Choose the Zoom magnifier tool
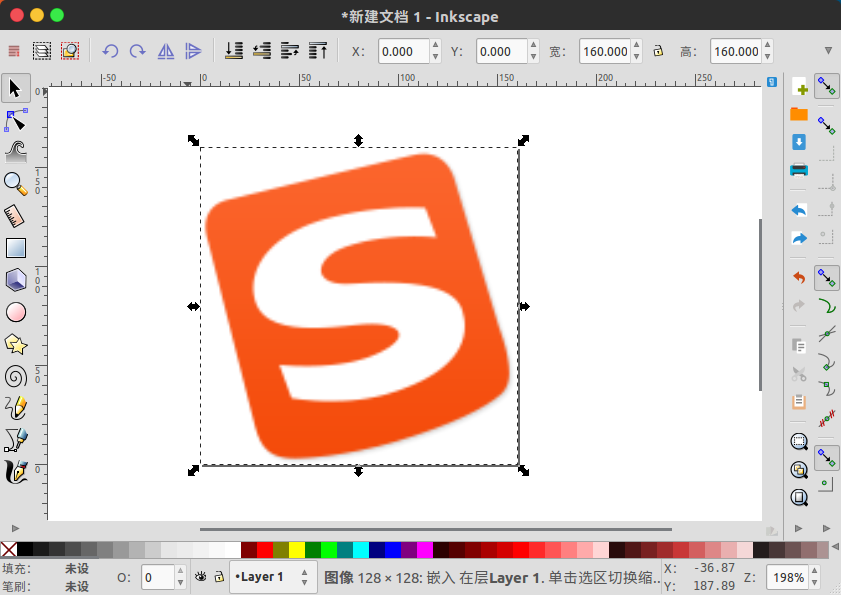Image resolution: width=841 pixels, height=595 pixels. [15, 183]
